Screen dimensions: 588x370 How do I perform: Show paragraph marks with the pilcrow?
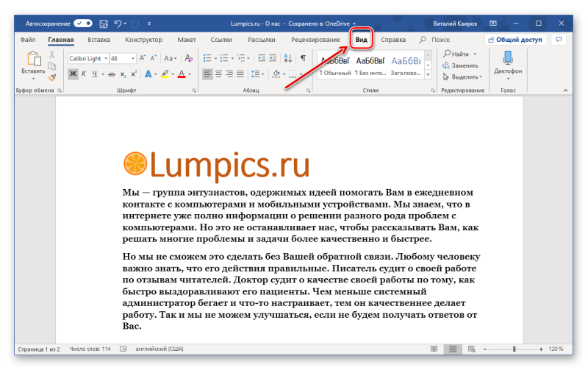(x=303, y=58)
